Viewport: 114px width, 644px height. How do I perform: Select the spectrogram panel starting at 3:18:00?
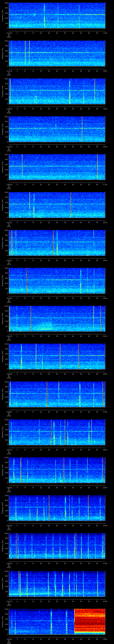point(57,91)
